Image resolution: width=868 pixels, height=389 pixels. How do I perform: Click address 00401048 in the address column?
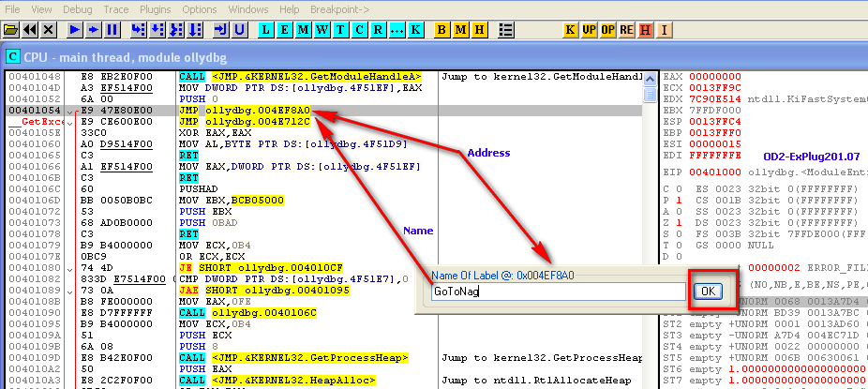(35, 77)
